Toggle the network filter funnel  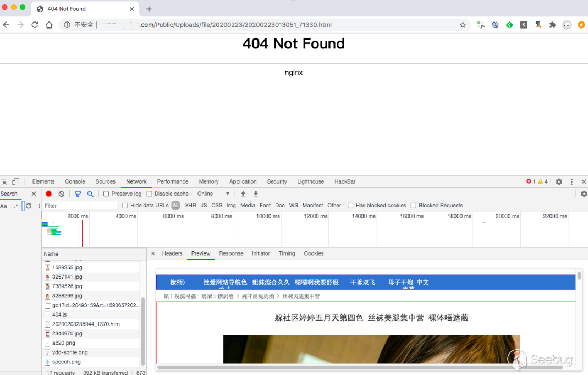tap(78, 194)
